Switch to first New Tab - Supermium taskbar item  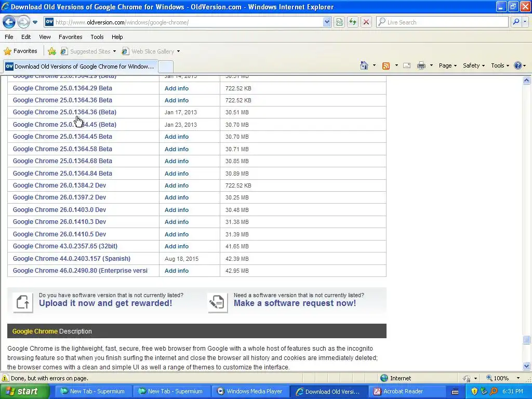[92, 392]
